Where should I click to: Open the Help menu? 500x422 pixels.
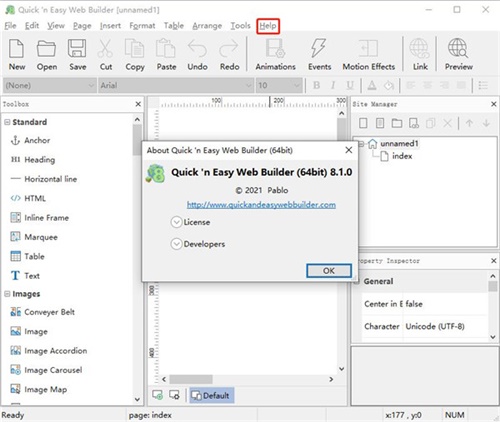pos(268,26)
